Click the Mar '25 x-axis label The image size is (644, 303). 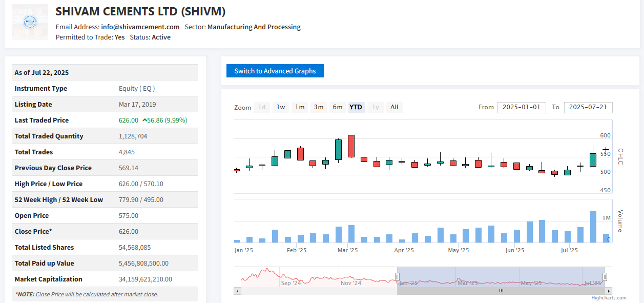347,250
